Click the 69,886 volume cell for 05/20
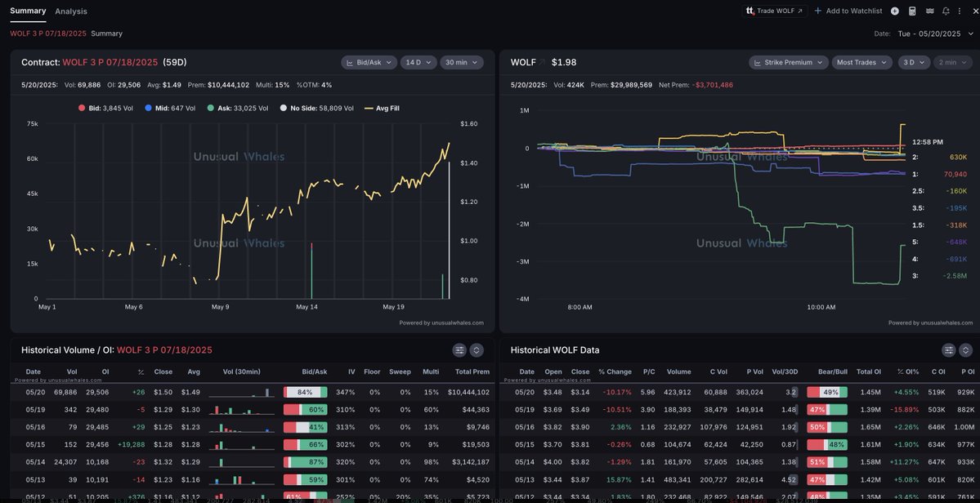The width and height of the screenshot is (980, 503). click(65, 392)
